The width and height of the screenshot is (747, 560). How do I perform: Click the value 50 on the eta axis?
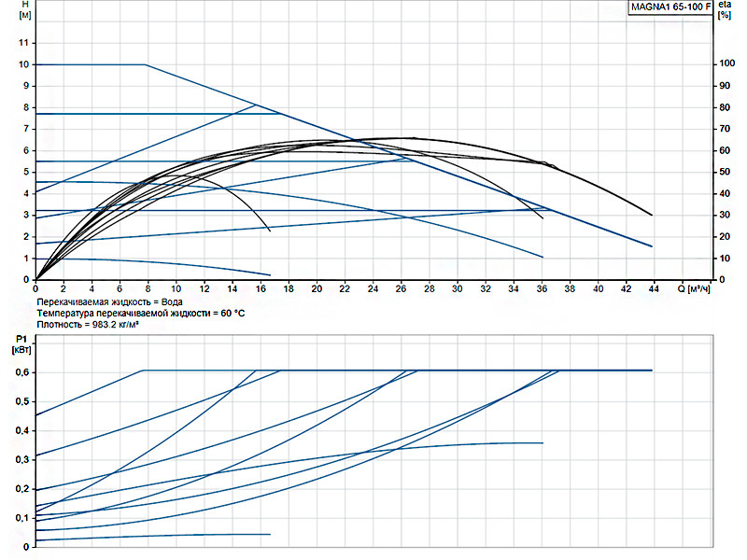click(725, 172)
